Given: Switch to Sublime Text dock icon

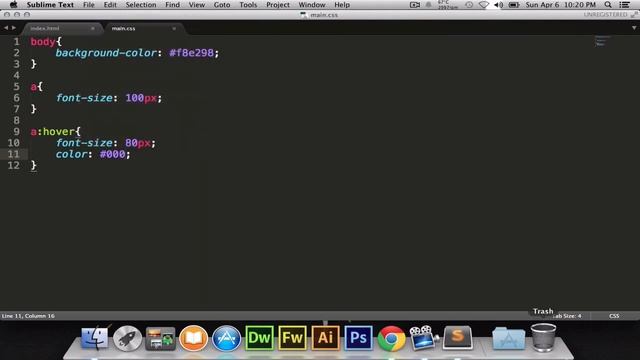Looking at the screenshot, I should pyautogui.click(x=458, y=338).
